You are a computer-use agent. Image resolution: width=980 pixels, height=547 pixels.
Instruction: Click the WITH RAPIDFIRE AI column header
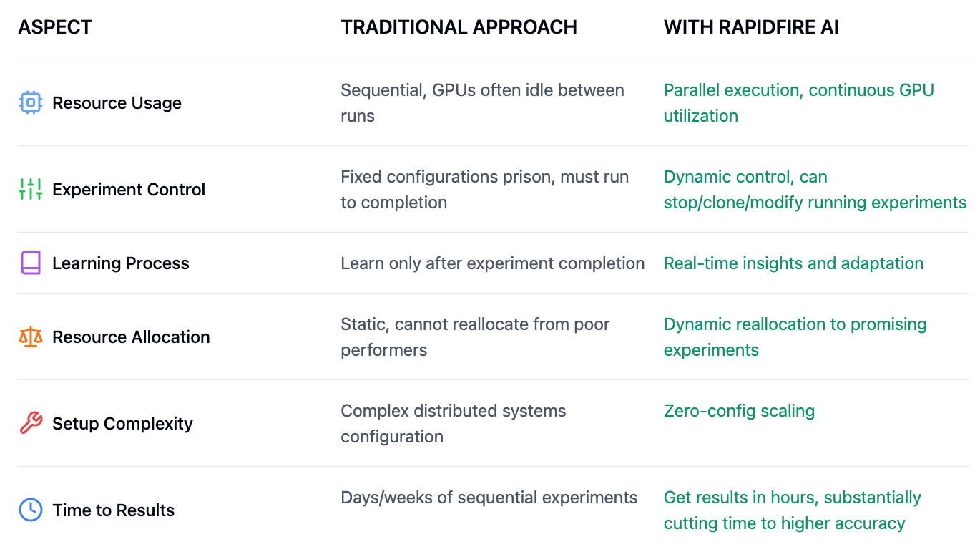point(751,28)
